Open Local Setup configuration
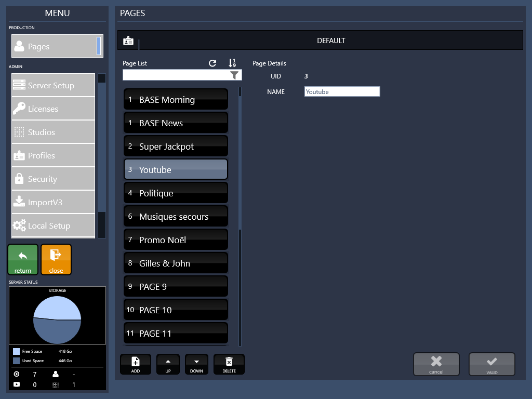 (52, 225)
